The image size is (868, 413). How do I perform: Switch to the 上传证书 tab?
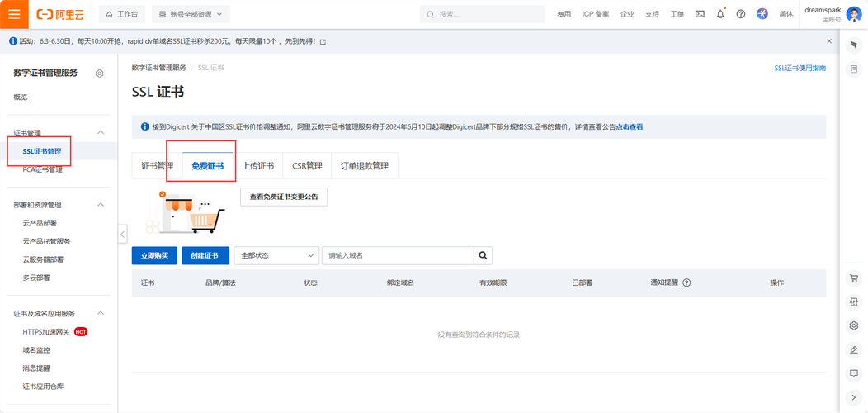258,166
